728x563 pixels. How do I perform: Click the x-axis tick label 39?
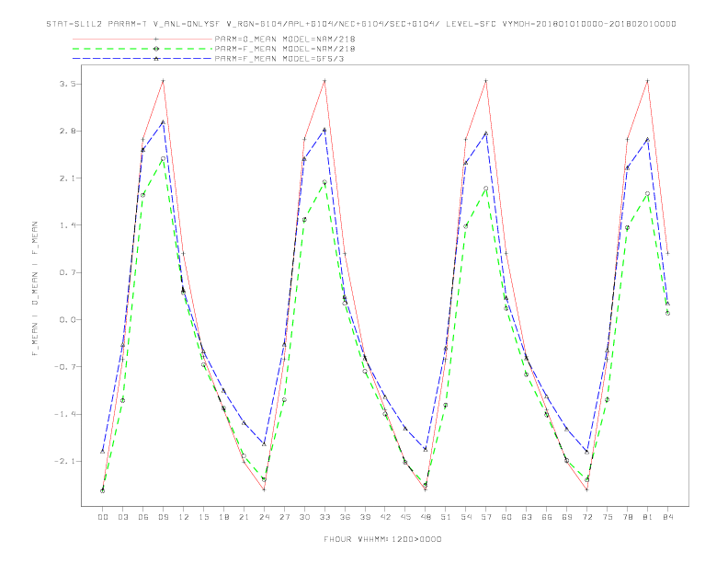[365, 517]
